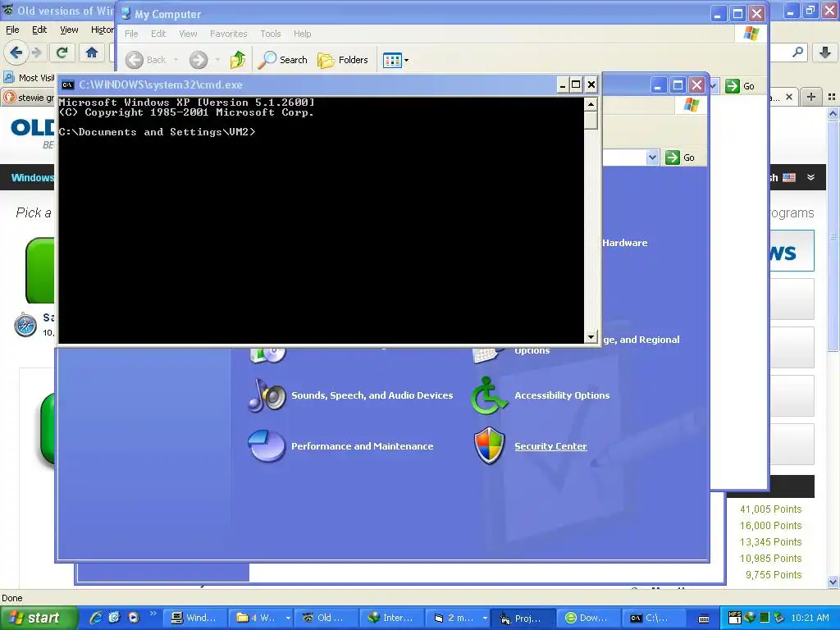This screenshot has height=630, width=840.
Task: Click the browser page scroll down arrow
Action: pos(833,582)
